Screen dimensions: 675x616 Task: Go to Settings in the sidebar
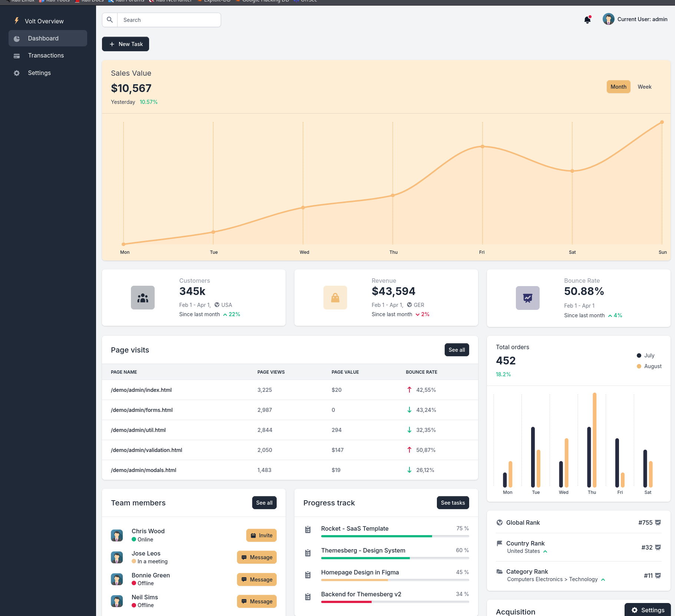coord(39,73)
